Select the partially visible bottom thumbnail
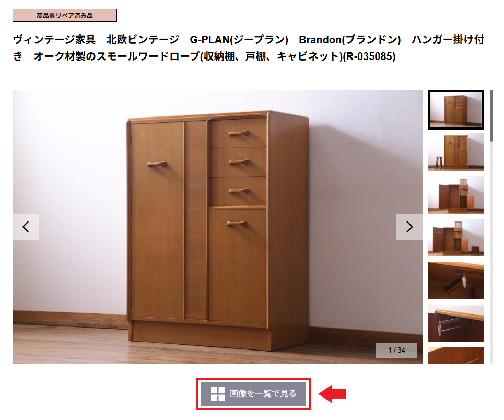 pyautogui.click(x=456, y=355)
